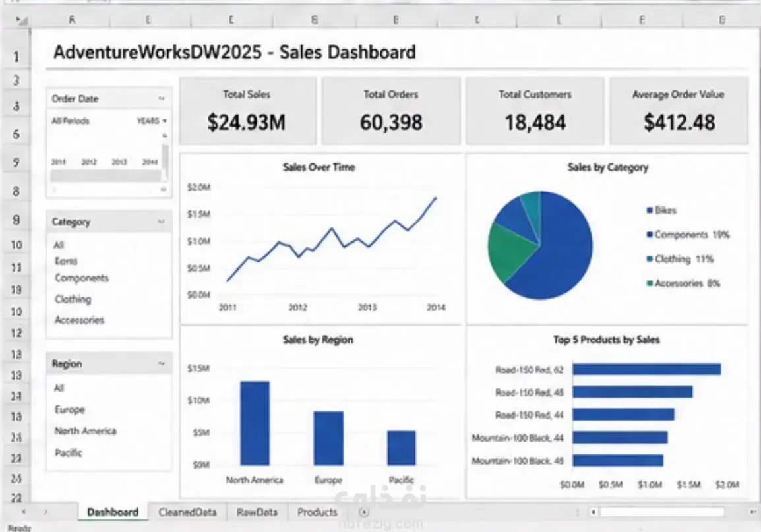Toggle the Accessories category slicer item
The width and height of the screenshot is (761, 532).
pos(80,320)
